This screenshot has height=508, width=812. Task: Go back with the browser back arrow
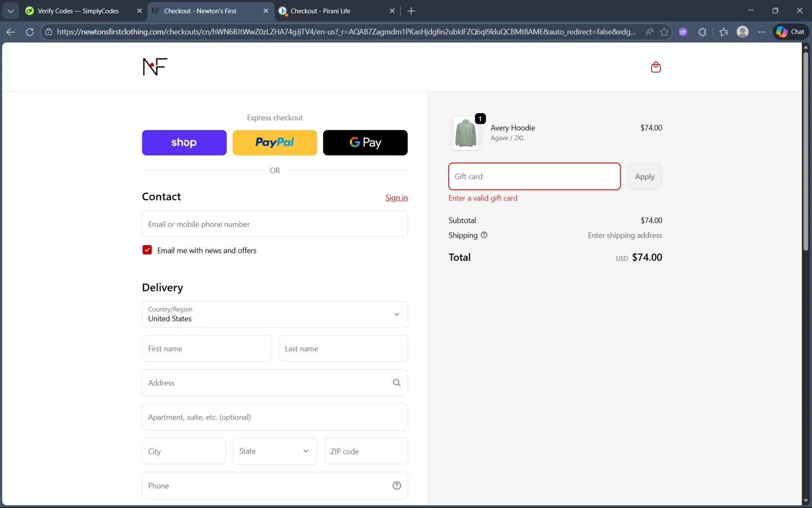click(x=10, y=32)
